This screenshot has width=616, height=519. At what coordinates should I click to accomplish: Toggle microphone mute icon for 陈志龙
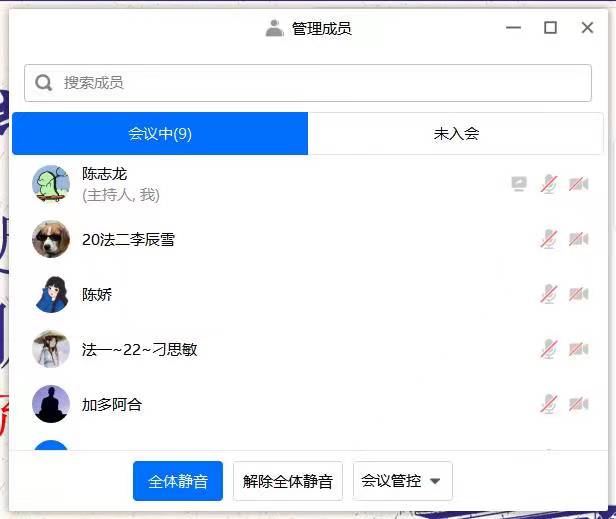549,184
